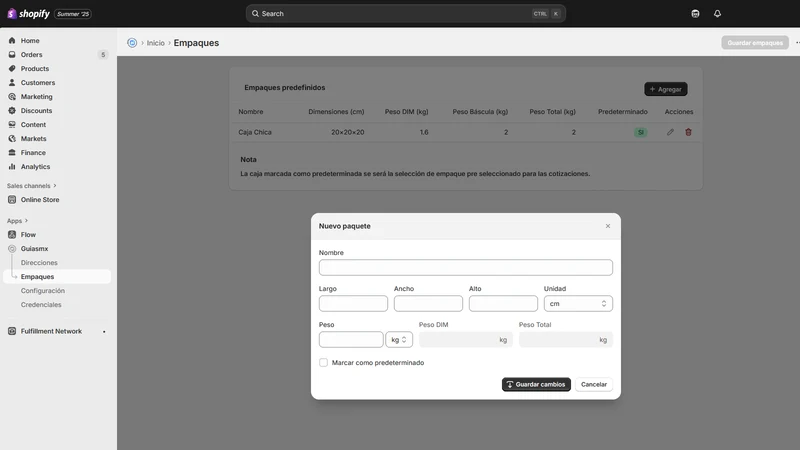Image resolution: width=800 pixels, height=450 pixels.
Task: Edit Caja Chica with pencil icon
Action: pyautogui.click(x=670, y=132)
